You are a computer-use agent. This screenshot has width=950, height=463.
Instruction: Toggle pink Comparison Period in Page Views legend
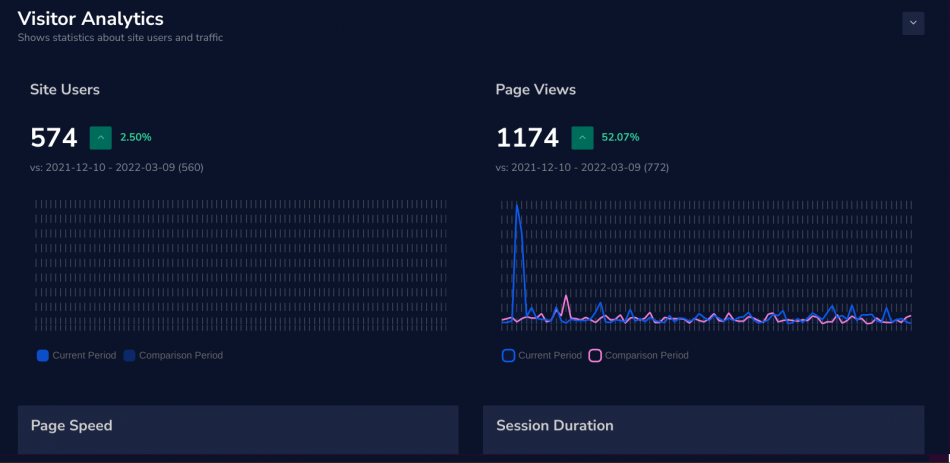click(x=638, y=355)
